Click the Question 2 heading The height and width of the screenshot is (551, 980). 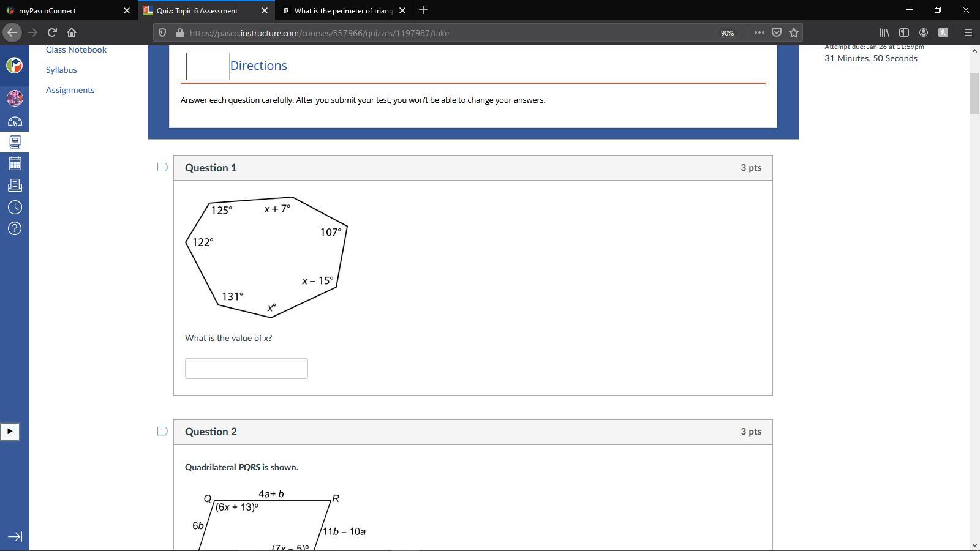pyautogui.click(x=211, y=432)
